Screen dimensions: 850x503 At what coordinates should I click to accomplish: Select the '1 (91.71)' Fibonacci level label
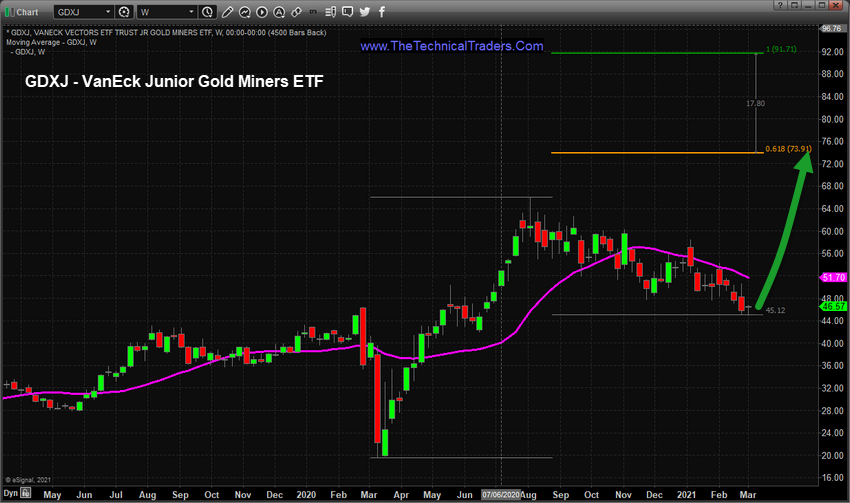tap(781, 49)
